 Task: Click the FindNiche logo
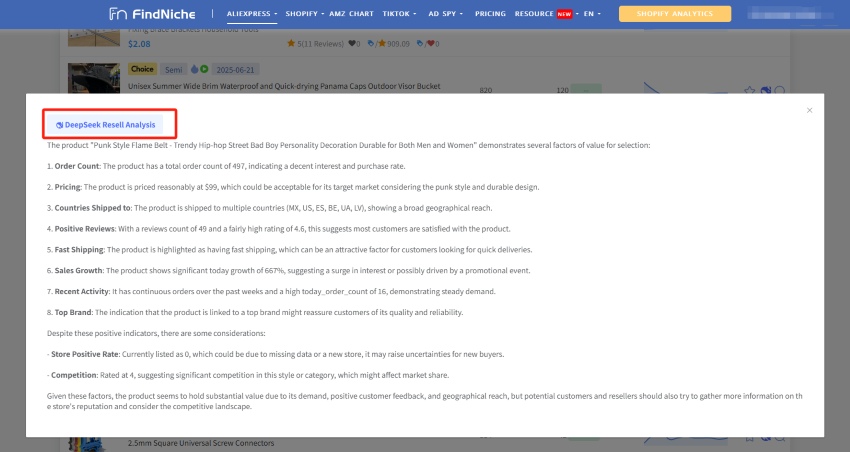(152, 14)
